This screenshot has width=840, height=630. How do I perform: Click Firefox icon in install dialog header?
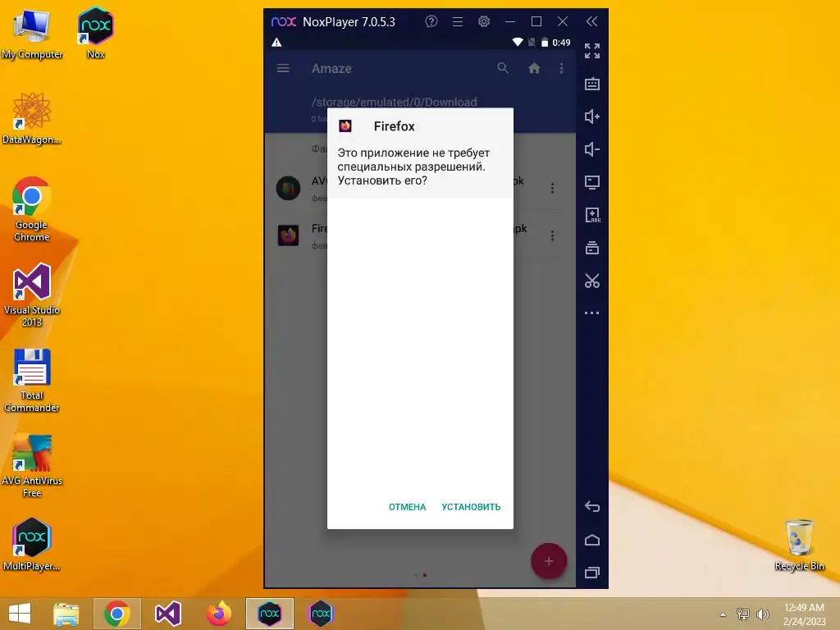pos(345,126)
